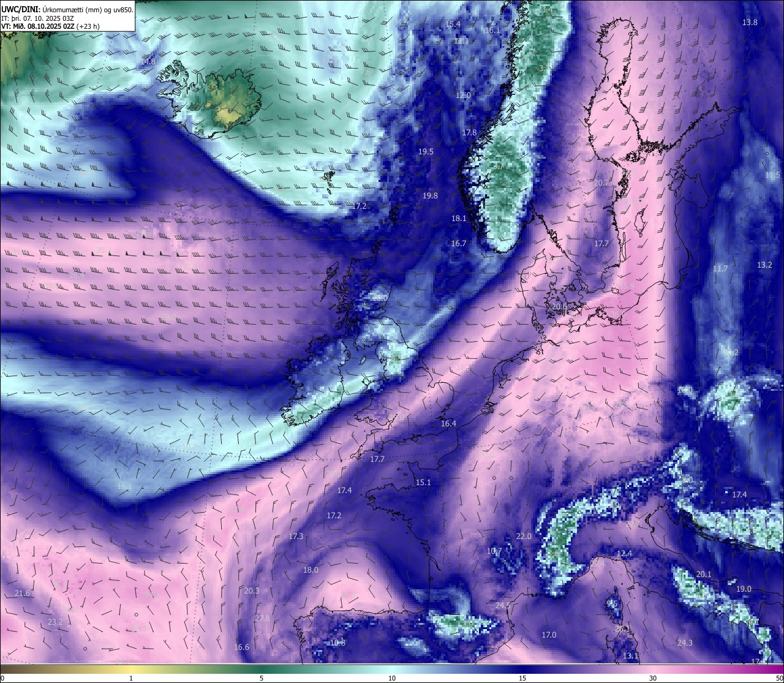
Task: Click the 19.8 value west of Norway
Action: pos(430,195)
